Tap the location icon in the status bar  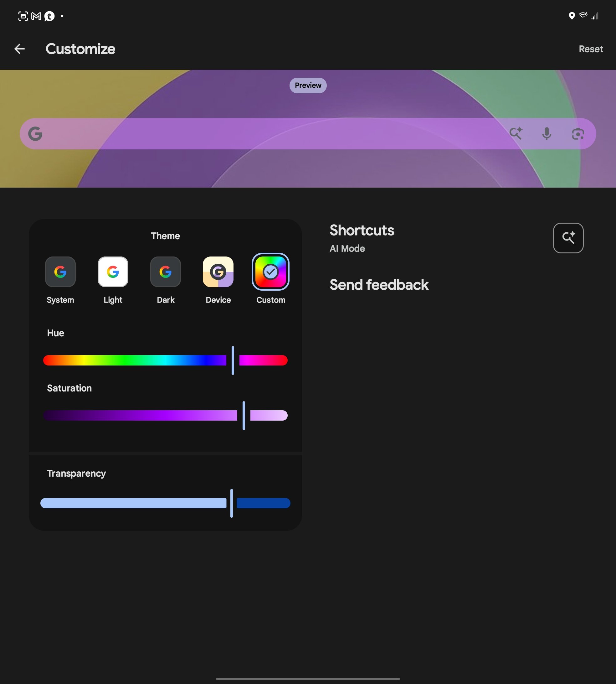(x=572, y=16)
